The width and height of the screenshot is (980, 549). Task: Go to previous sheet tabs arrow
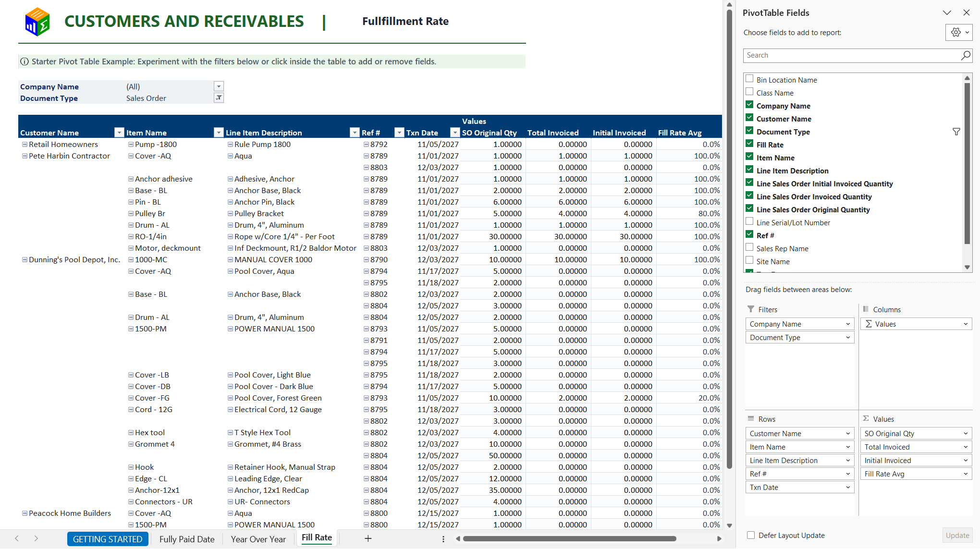pyautogui.click(x=17, y=538)
